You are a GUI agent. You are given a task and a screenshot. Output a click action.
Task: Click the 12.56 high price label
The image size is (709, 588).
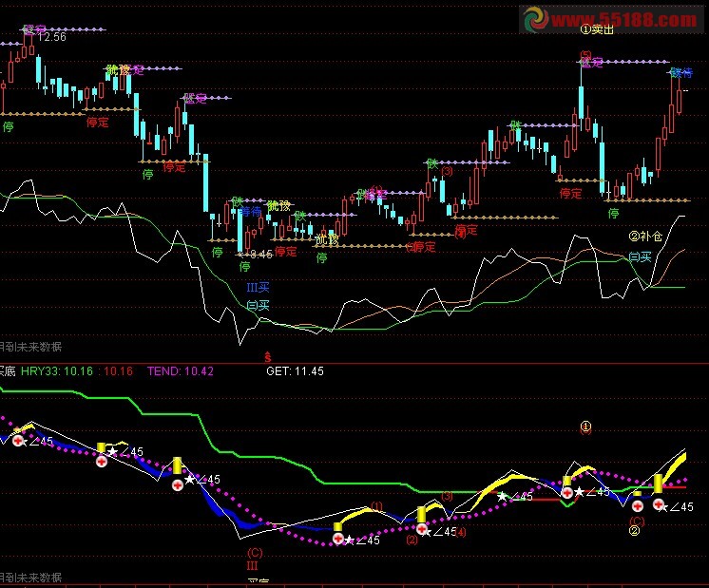click(52, 37)
